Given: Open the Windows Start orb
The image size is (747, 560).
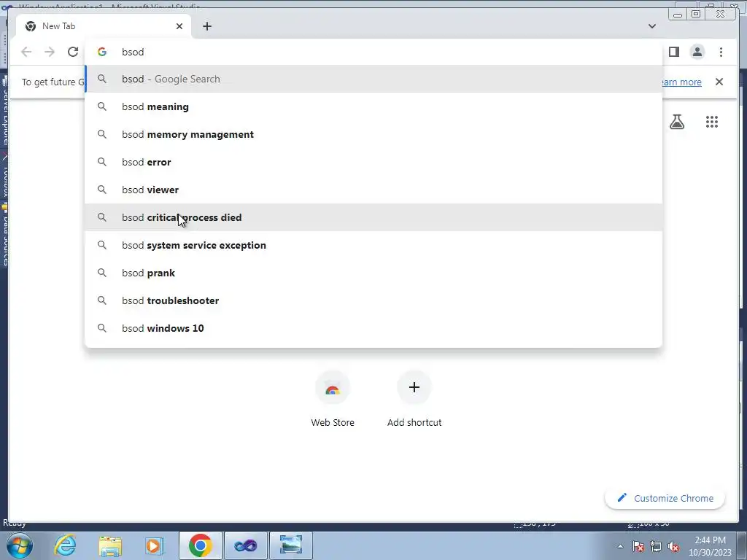Looking at the screenshot, I should point(20,545).
